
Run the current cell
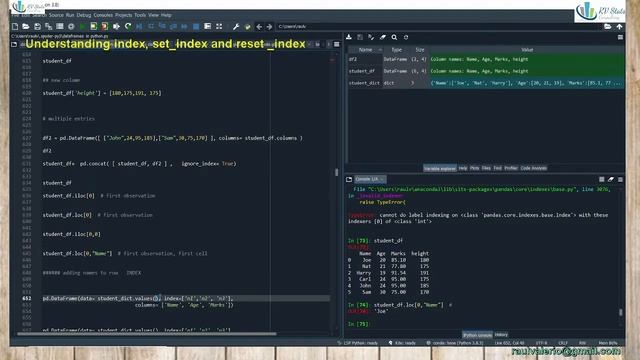tap(93, 27)
